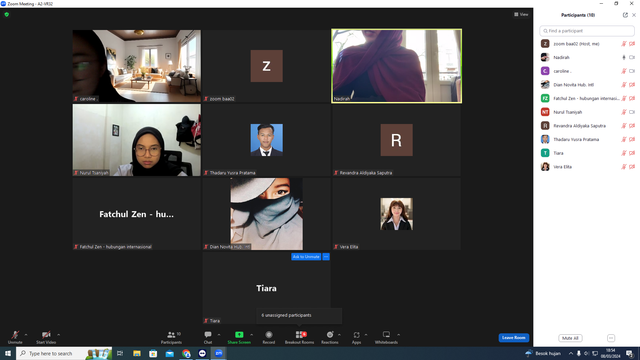
Task: Pop out the Participants panel
Action: point(625,15)
